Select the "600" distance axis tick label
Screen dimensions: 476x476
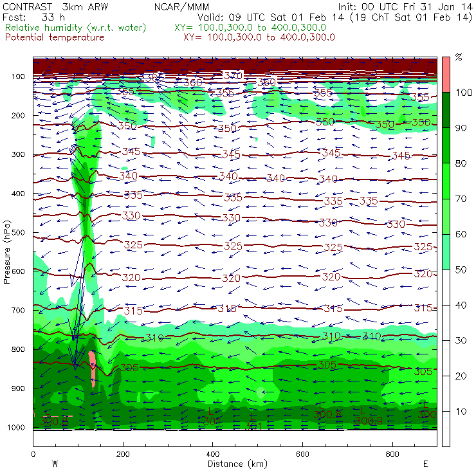(x=302, y=454)
